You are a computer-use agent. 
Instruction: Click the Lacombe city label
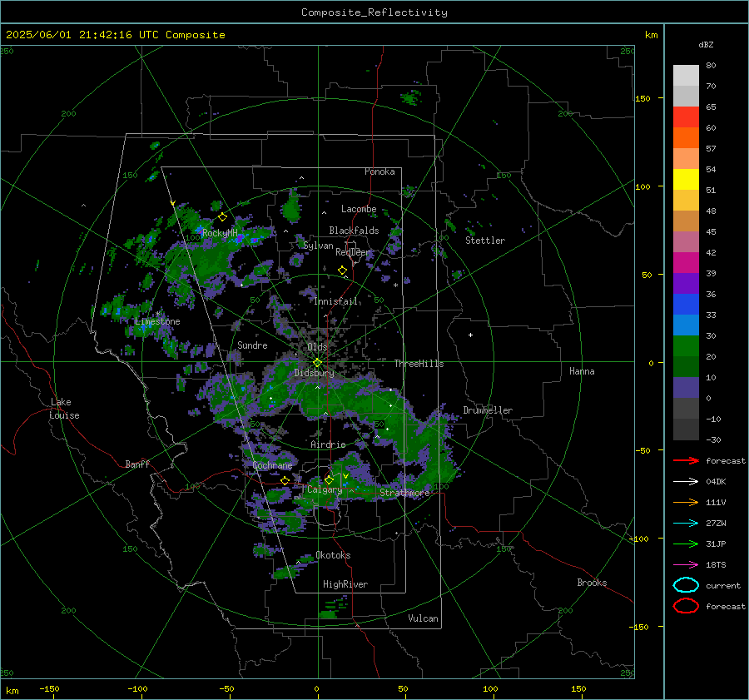(359, 209)
